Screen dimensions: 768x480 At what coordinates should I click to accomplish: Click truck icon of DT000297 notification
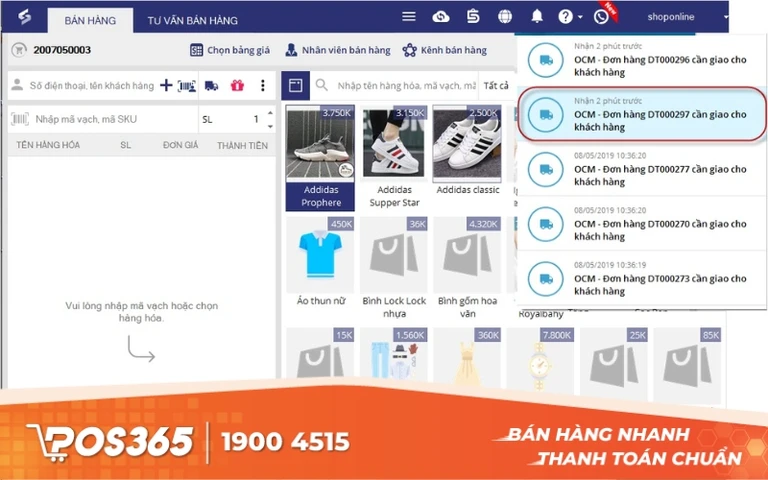(546, 115)
